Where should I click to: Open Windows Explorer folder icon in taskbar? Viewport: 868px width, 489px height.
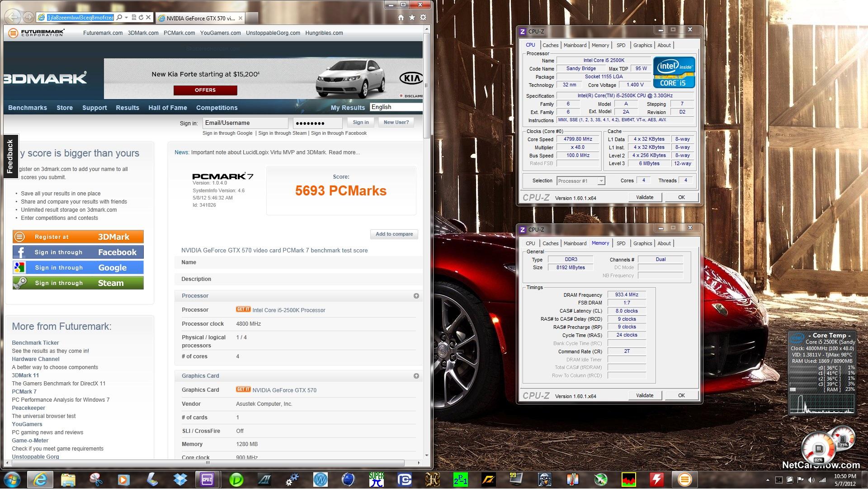tap(68, 480)
